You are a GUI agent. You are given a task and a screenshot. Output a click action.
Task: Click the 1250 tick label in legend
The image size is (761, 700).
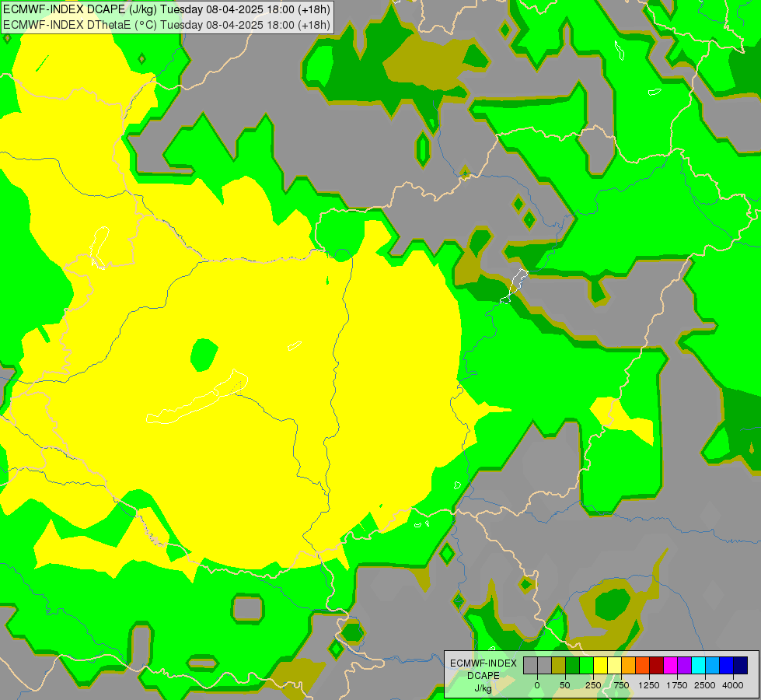(649, 685)
